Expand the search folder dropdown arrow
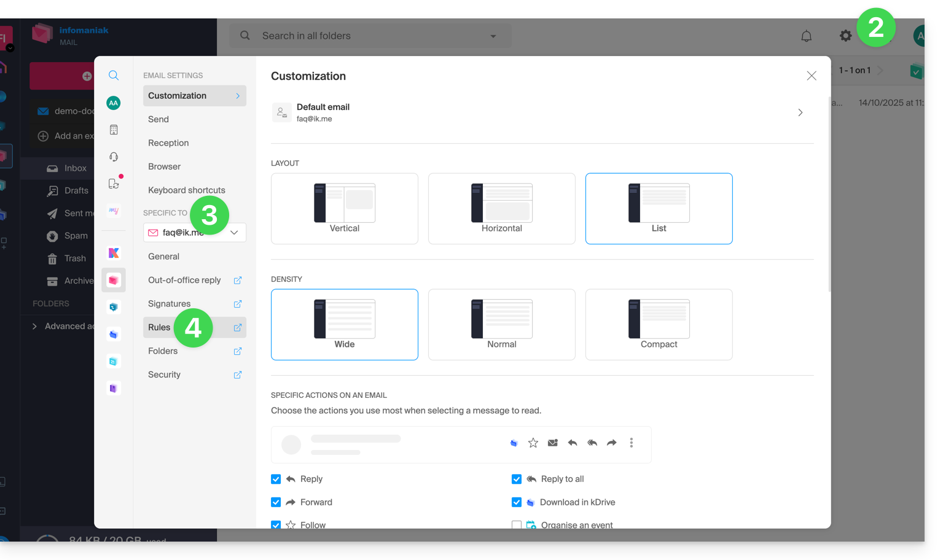Viewport: 943px width, 560px height. click(x=493, y=36)
